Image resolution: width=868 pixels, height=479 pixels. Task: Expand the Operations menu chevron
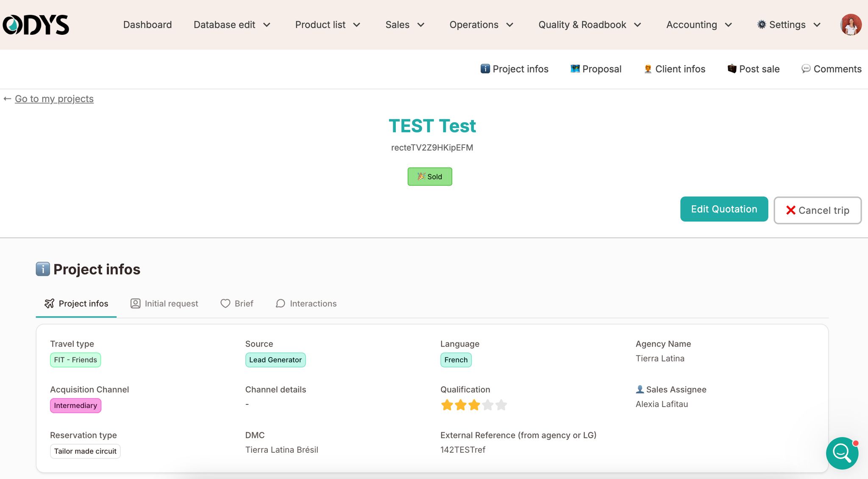(x=510, y=25)
